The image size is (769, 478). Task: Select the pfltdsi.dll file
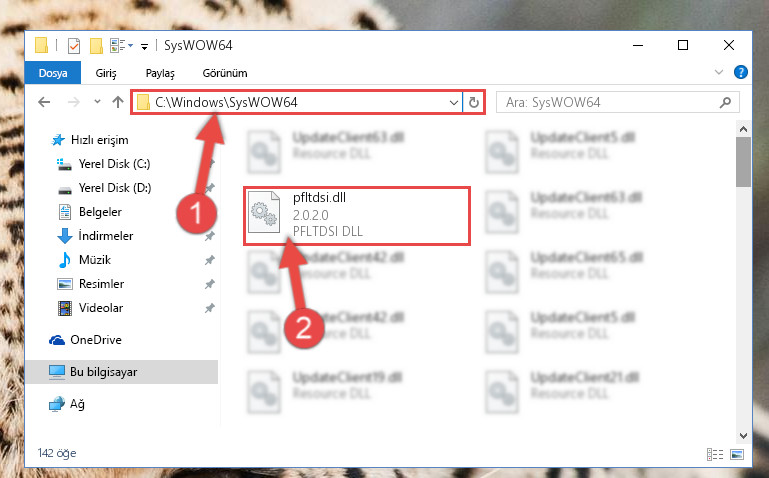coord(357,215)
